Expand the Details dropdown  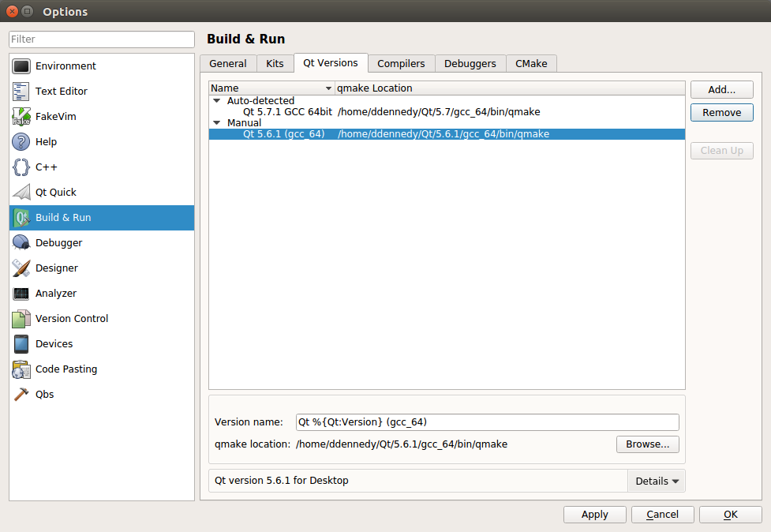pyautogui.click(x=657, y=481)
